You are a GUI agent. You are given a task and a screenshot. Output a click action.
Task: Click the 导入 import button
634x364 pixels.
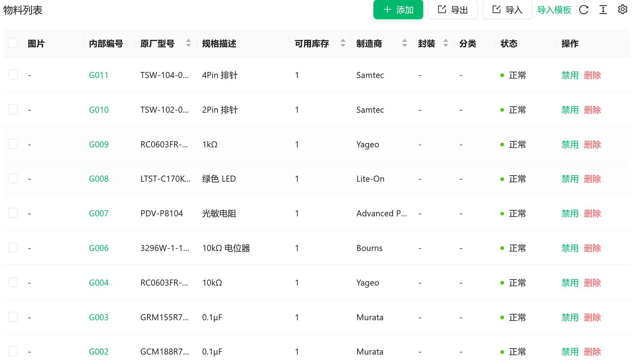pos(507,10)
